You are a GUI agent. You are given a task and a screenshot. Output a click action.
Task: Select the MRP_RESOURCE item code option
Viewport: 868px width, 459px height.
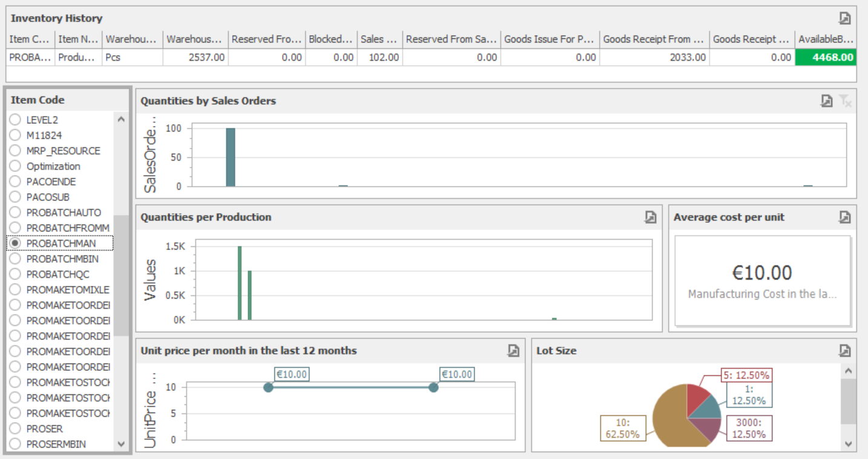[15, 151]
